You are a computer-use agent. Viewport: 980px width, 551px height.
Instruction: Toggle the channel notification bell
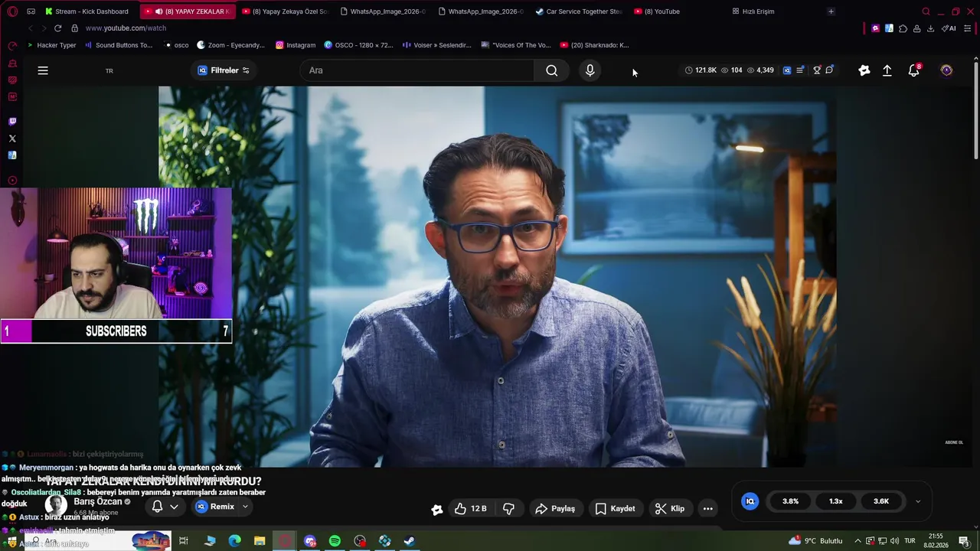click(x=157, y=507)
